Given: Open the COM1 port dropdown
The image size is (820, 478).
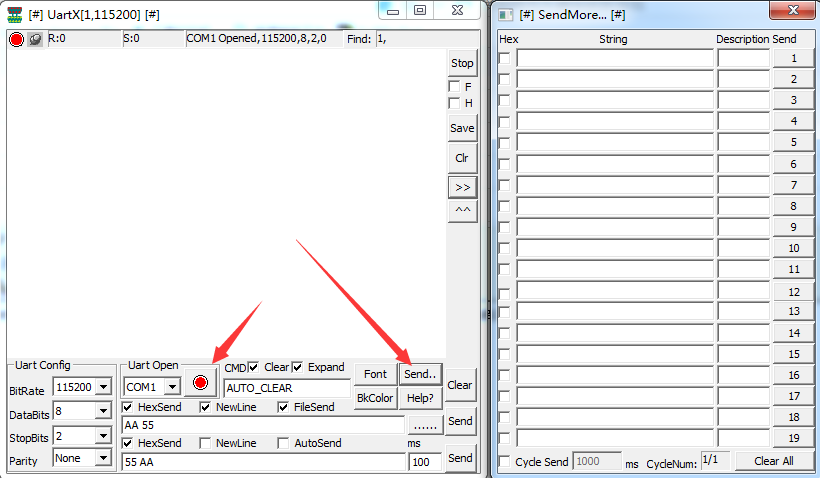Looking at the screenshot, I should [172, 387].
